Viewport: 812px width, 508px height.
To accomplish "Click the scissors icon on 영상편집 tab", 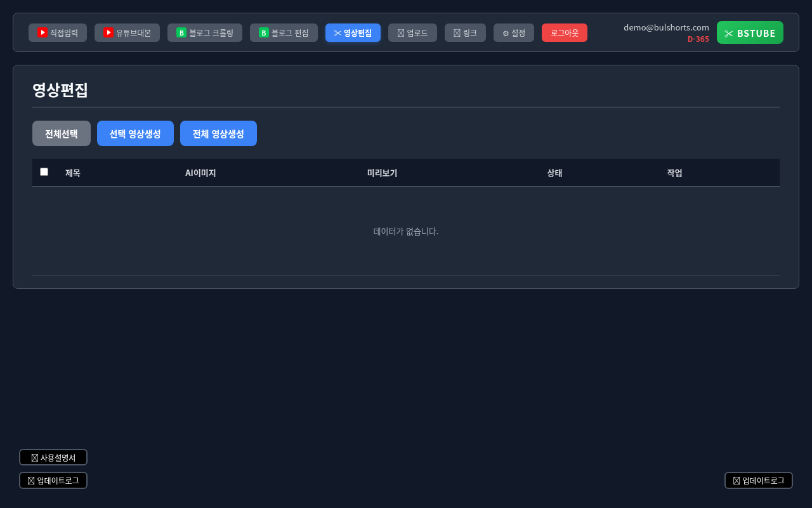I will [337, 33].
